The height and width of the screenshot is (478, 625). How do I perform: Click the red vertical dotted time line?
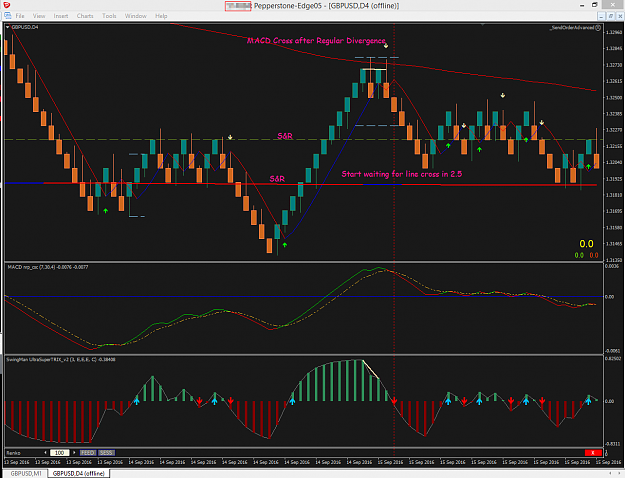pyautogui.click(x=394, y=239)
